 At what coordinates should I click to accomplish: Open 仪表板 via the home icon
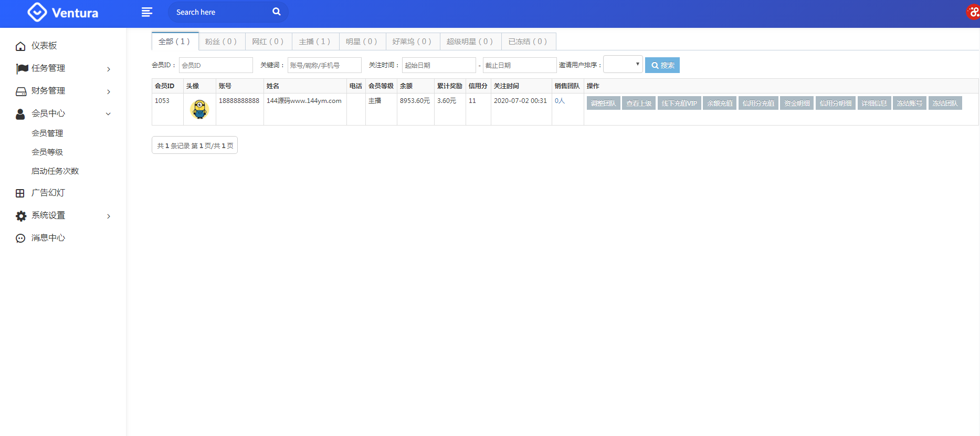(20, 46)
